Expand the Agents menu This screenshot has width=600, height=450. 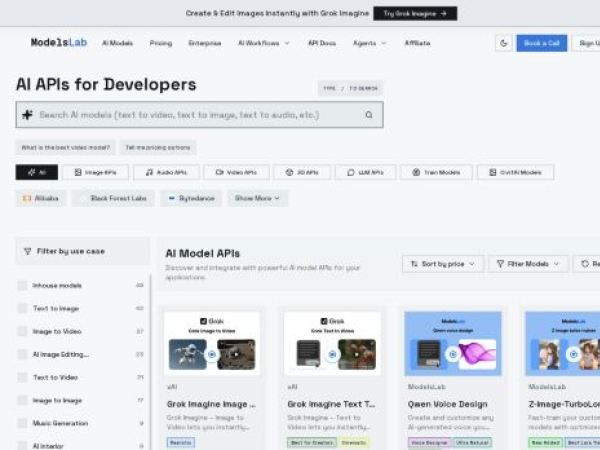369,43
